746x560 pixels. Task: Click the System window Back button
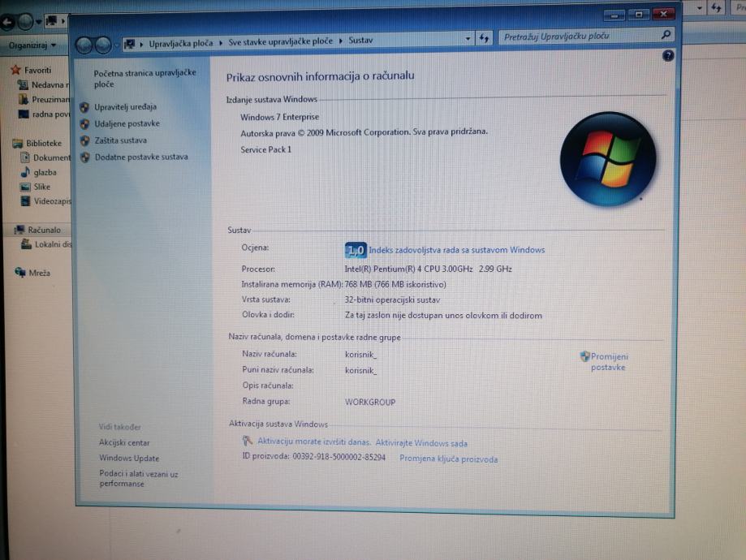(x=84, y=45)
